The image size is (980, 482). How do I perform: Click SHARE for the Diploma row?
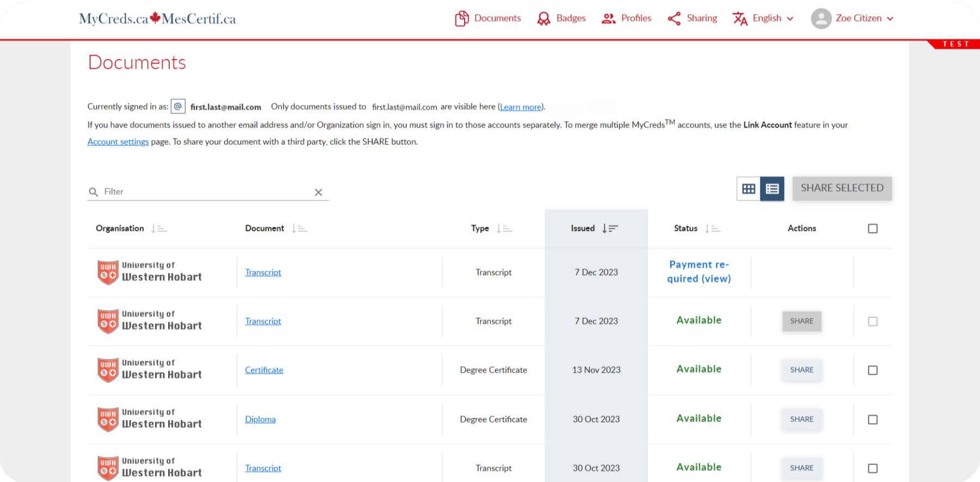point(802,419)
